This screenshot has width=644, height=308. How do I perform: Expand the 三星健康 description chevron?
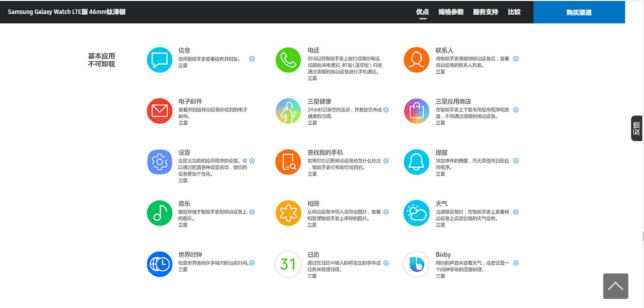[386, 110]
